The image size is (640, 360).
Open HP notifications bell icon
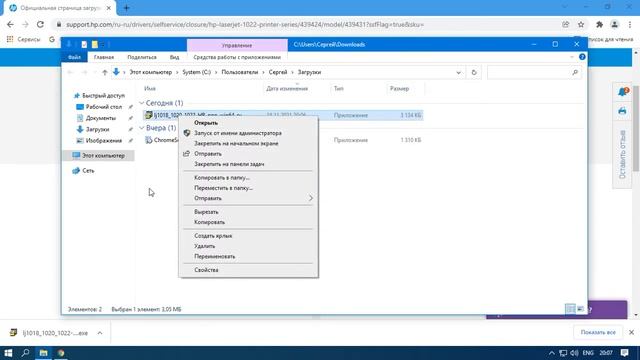(x=622, y=92)
